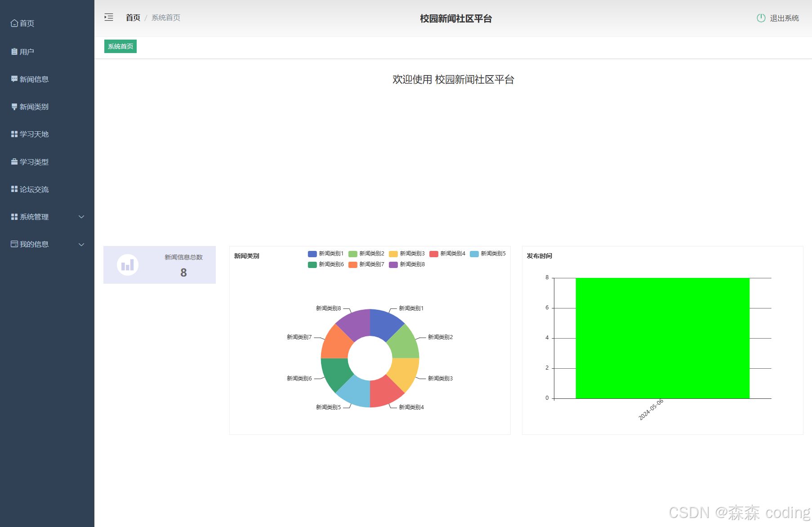Image resolution: width=812 pixels, height=527 pixels.
Task: Click the grid icon beside 学习天地
Action: [14, 134]
